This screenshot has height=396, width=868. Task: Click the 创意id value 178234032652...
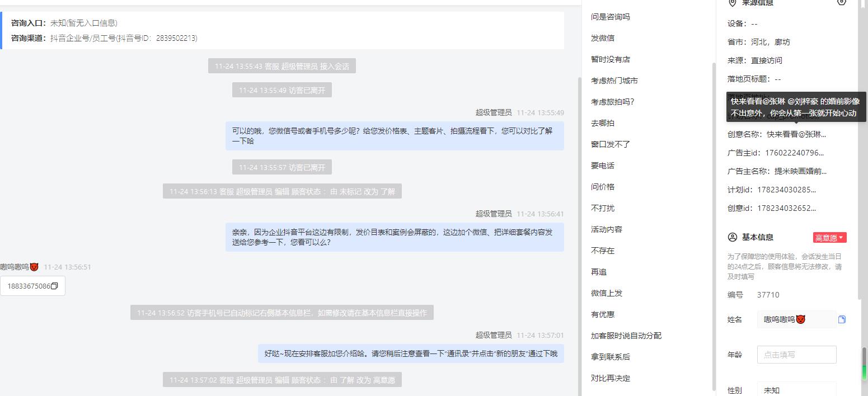pos(786,208)
